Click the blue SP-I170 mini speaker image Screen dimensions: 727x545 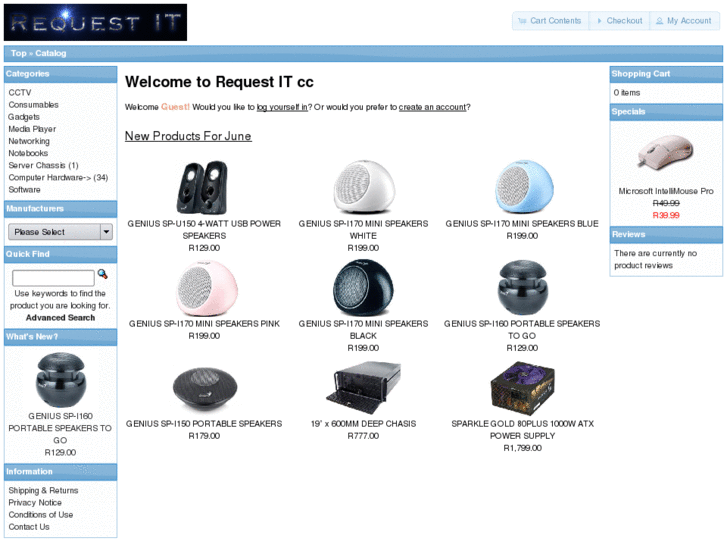point(523,187)
